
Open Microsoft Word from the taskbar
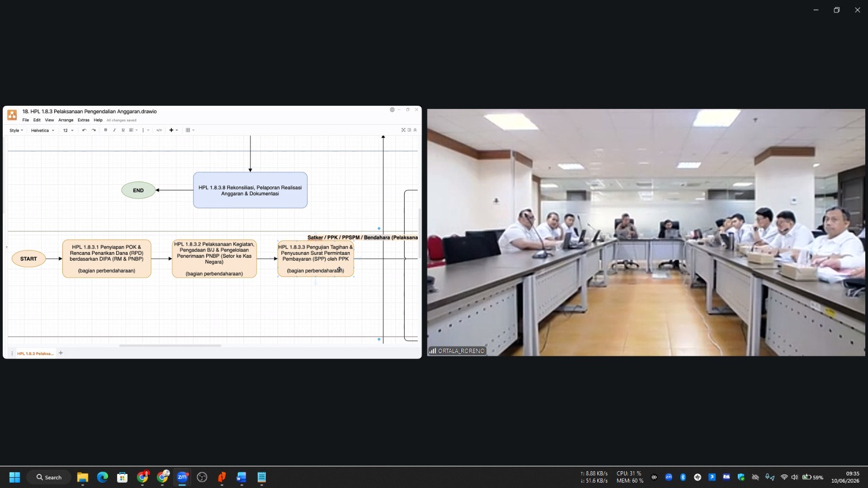[x=242, y=477]
